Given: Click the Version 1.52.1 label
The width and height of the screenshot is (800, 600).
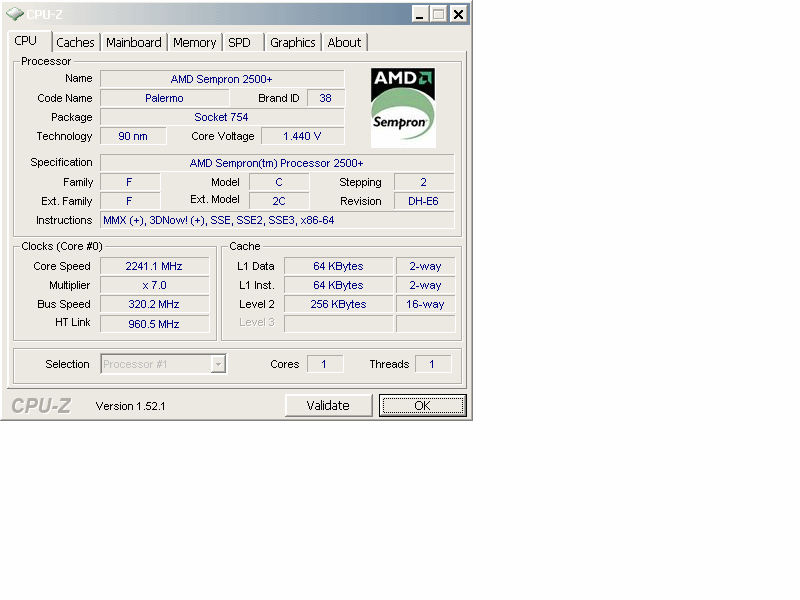Looking at the screenshot, I should [131, 406].
